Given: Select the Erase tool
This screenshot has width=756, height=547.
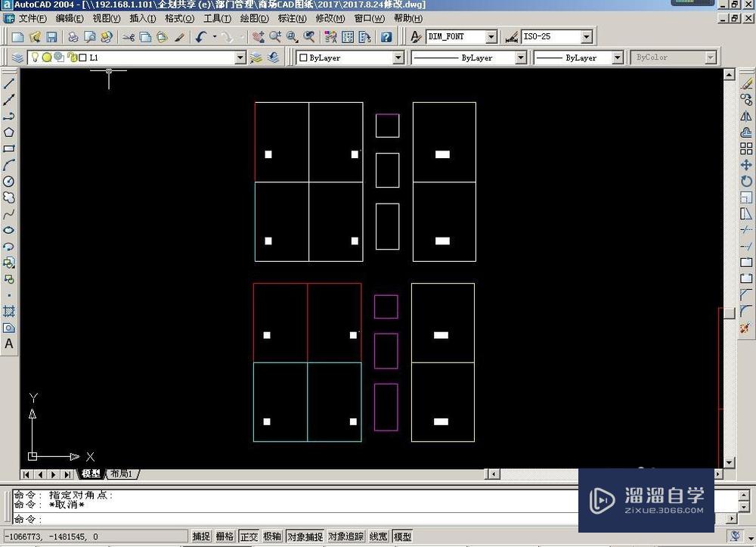Looking at the screenshot, I should coord(746,83).
